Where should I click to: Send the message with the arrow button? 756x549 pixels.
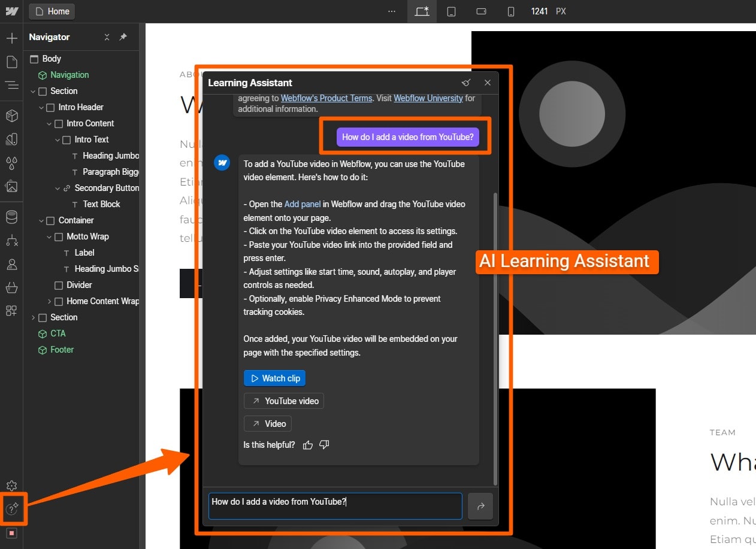(x=480, y=506)
